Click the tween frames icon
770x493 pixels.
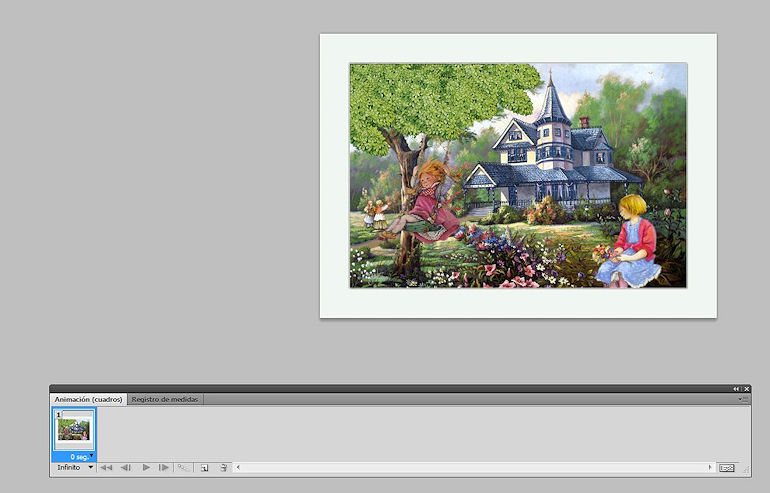pos(183,467)
